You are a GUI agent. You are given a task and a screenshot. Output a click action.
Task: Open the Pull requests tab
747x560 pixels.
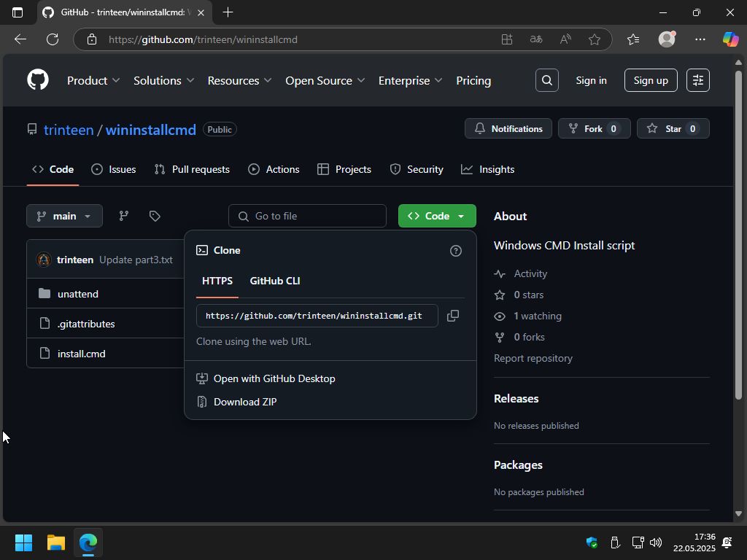click(193, 169)
